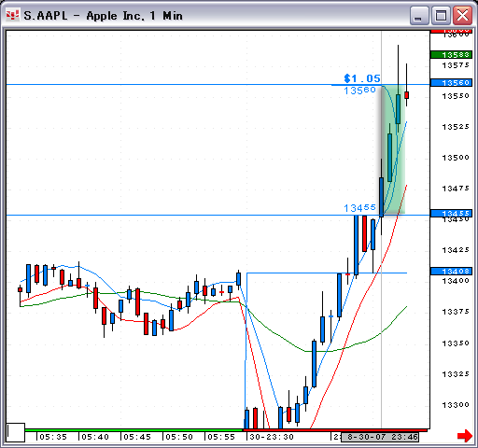Maximize the S.AAPL chart window
The width and height of the screenshot is (478, 448).
click(441, 15)
